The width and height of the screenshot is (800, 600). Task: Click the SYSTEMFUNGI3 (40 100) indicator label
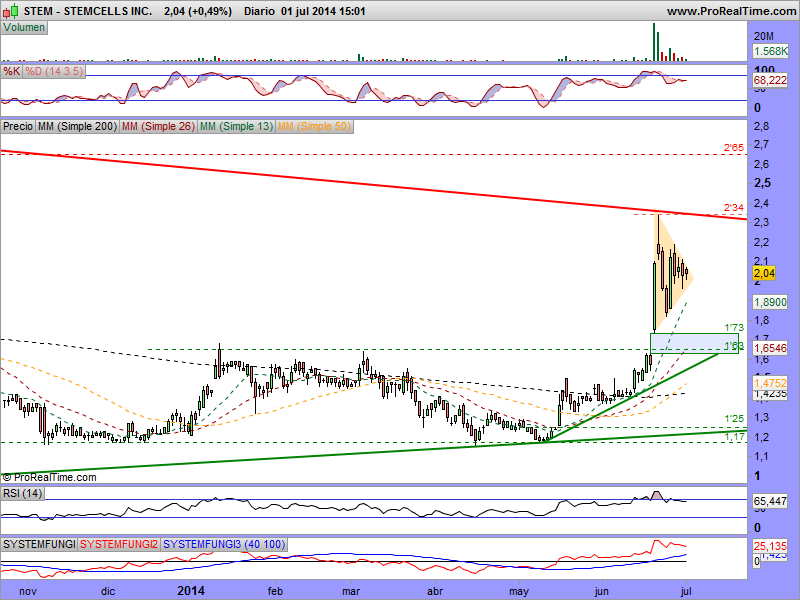pyautogui.click(x=224, y=544)
